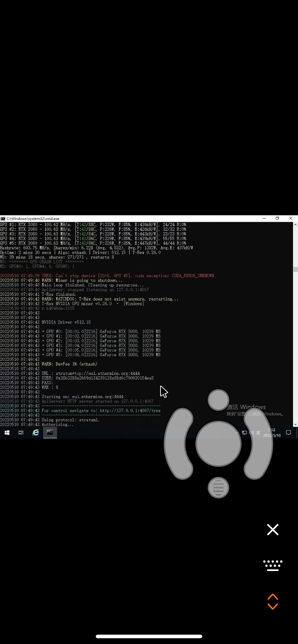The image size is (298, 644).
Task: Click the C:\Windows\system32\cmd.exe title text
Action: coord(33,218)
